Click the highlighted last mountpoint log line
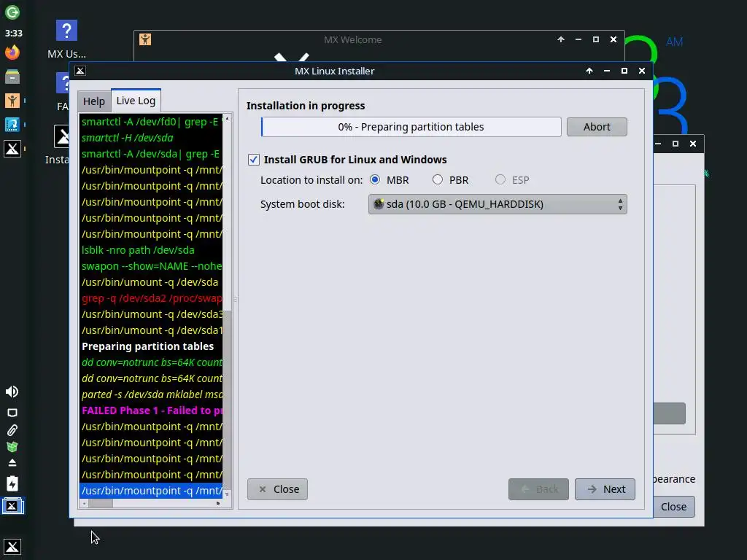747x560 pixels. point(152,491)
